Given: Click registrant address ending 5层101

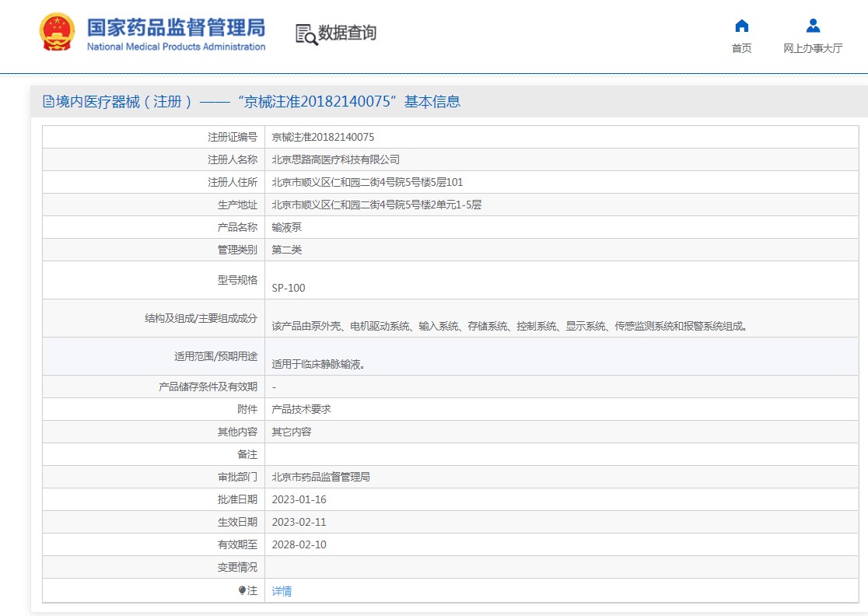Looking at the screenshot, I should pos(367,182).
